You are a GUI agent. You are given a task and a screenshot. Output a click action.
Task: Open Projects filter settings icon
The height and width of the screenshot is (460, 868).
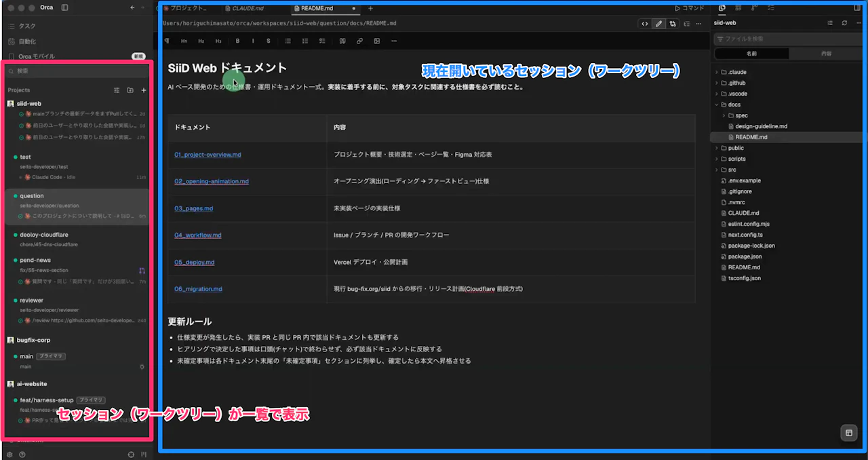(x=116, y=90)
